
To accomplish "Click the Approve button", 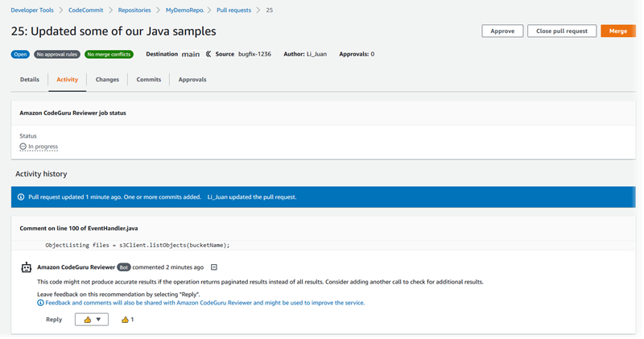I will click(x=502, y=31).
